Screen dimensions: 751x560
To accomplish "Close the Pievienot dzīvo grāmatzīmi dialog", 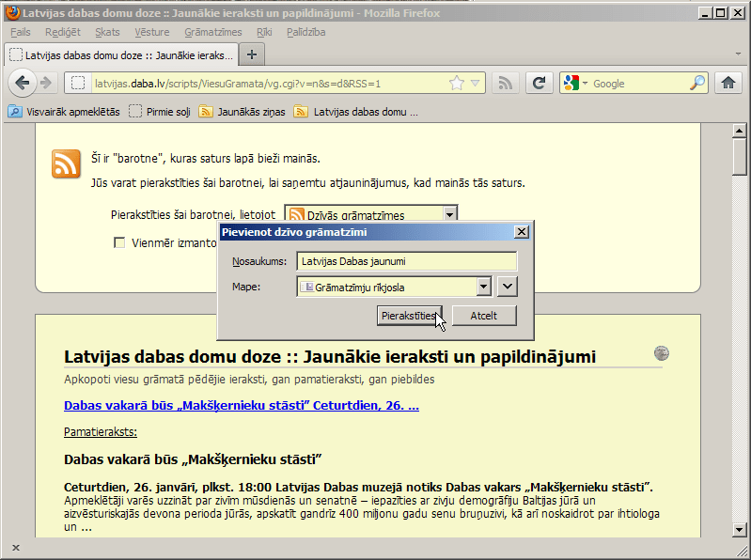I will (x=521, y=232).
